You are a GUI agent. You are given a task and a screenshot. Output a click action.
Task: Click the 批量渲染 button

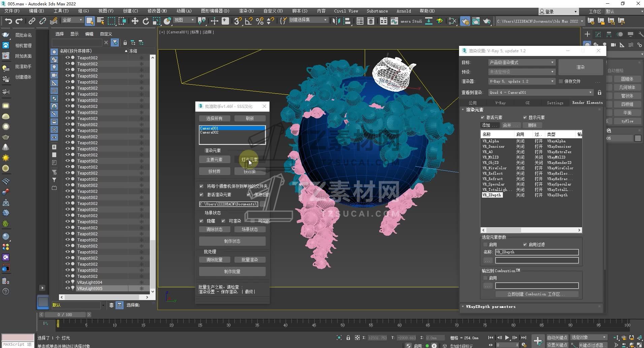point(250,260)
